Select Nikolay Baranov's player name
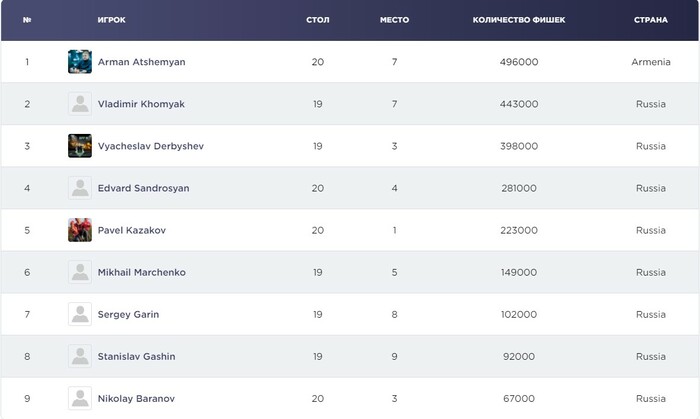The width and height of the screenshot is (700, 419). pos(135,398)
